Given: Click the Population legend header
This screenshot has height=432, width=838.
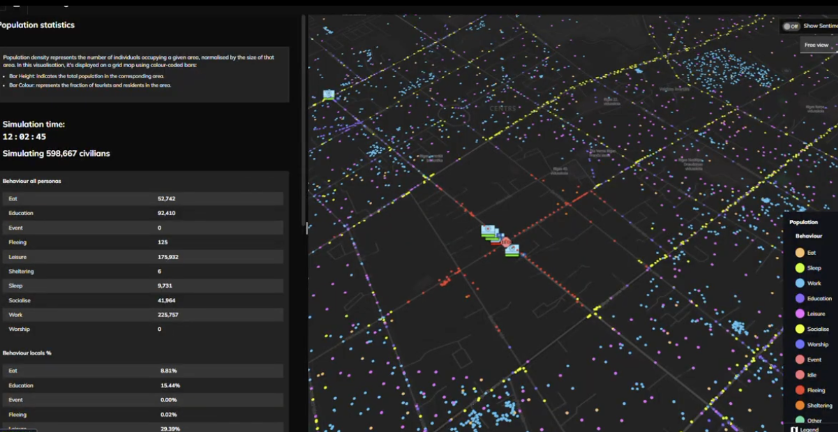Looking at the screenshot, I should click(804, 222).
